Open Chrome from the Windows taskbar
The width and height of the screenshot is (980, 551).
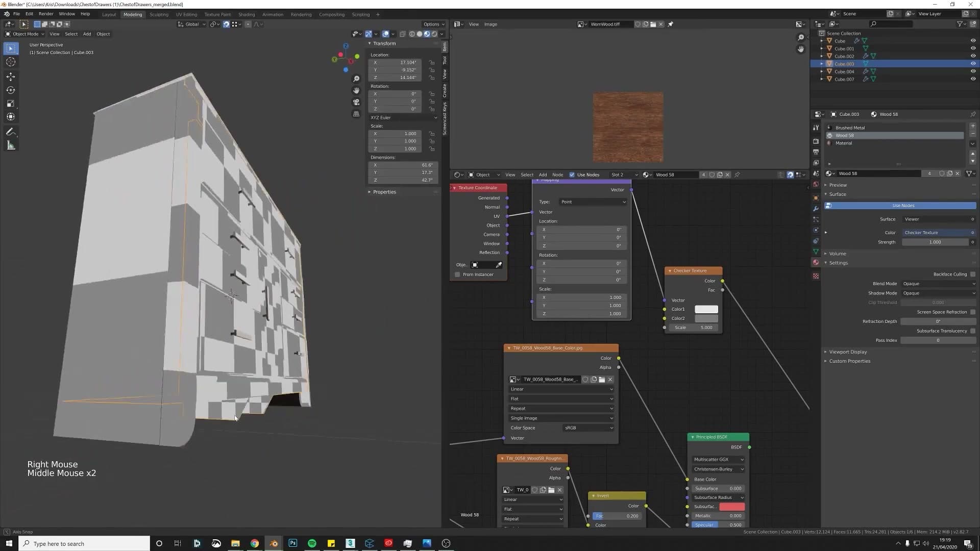tap(254, 543)
